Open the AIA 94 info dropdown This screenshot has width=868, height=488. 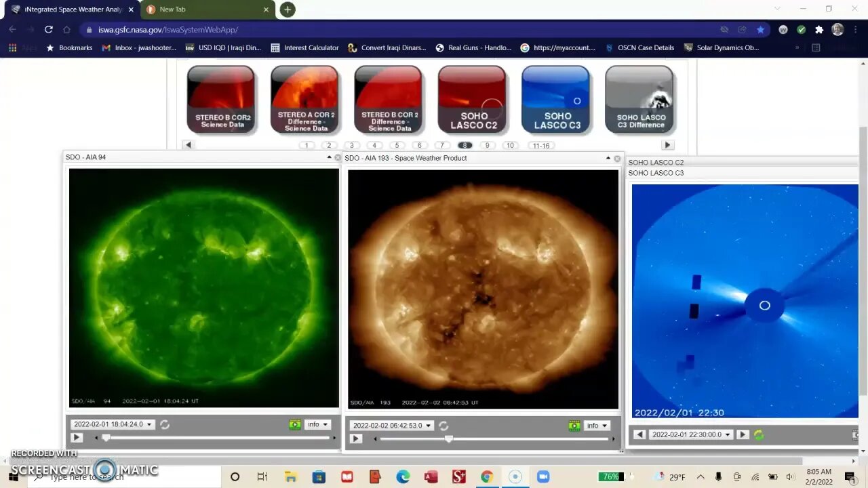(x=317, y=424)
